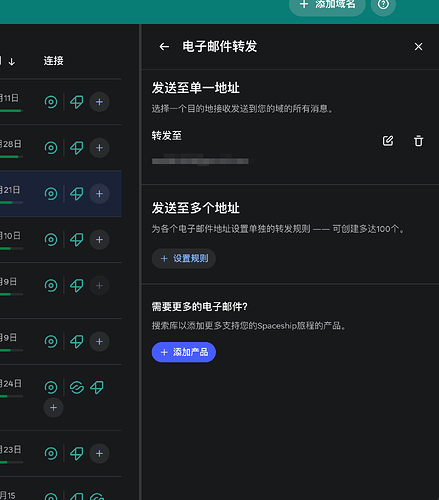Click the progress bar under 21日 date
Screen dimensions: 439x500
pyautogui.click(x=11, y=202)
